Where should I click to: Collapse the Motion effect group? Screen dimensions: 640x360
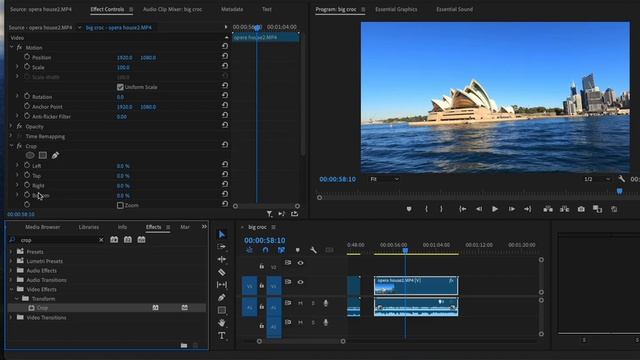coord(11,47)
